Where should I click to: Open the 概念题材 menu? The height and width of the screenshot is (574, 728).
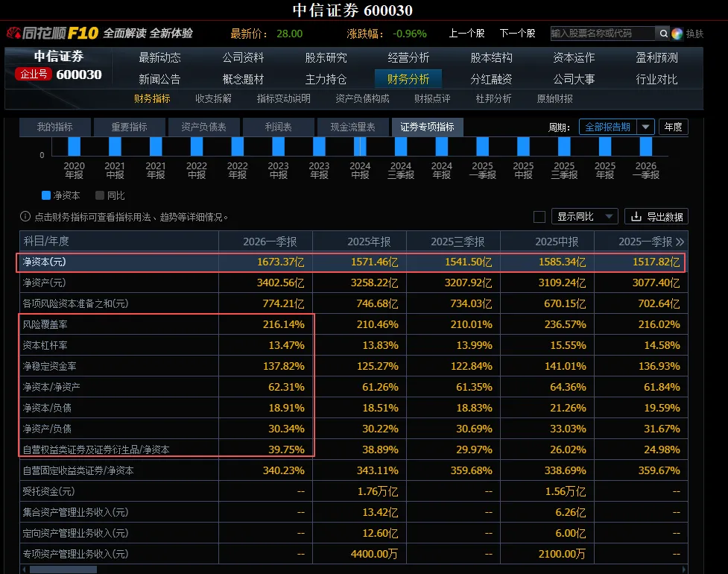coord(243,80)
